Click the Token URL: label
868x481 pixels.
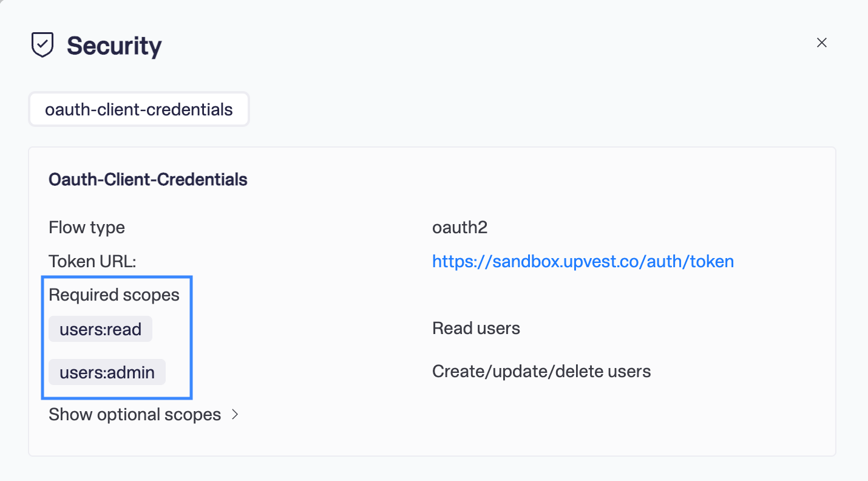[x=92, y=261]
